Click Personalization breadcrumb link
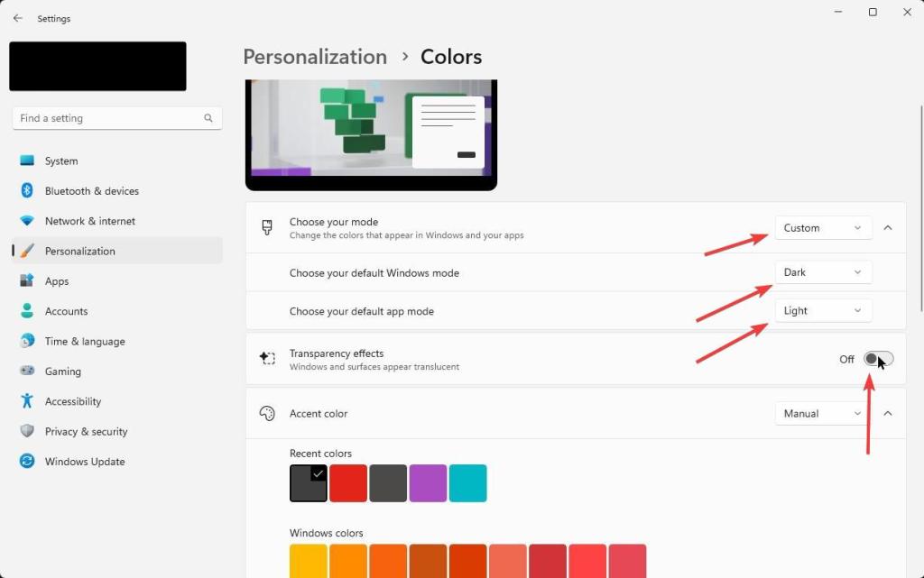924x578 pixels. [315, 57]
